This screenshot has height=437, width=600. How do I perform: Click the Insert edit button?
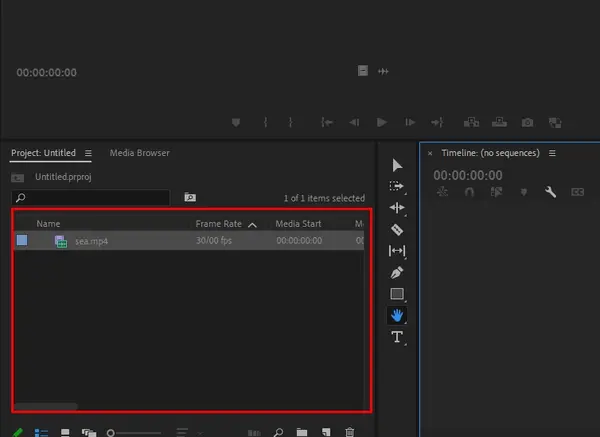[471, 122]
